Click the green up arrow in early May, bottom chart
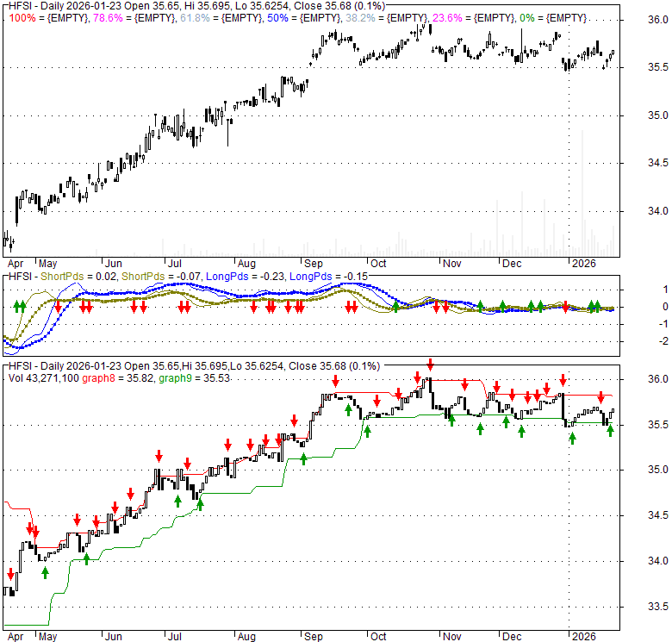Viewport: 672px width, 642px height. pos(45,573)
